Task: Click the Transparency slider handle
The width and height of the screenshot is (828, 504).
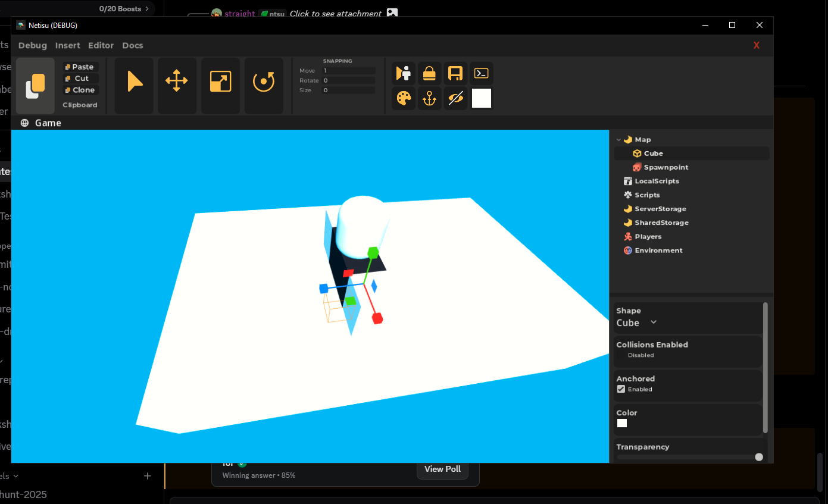Action: pos(758,457)
